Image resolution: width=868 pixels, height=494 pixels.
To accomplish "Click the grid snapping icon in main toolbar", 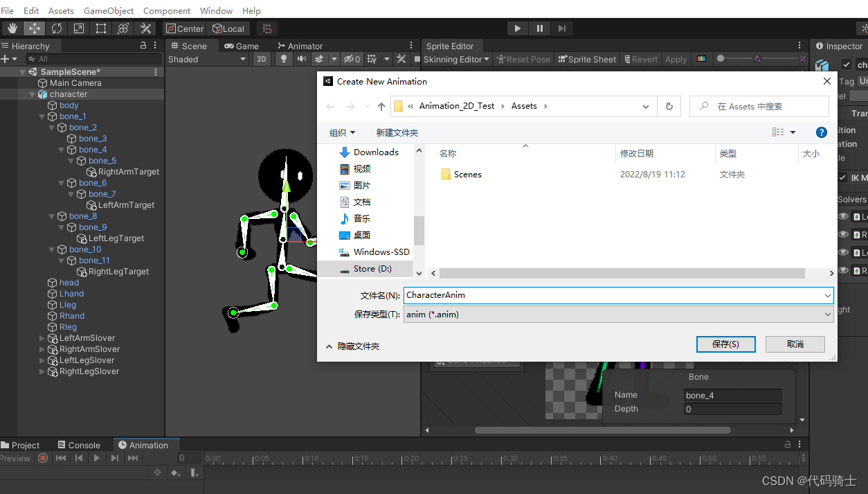I will 267,28.
